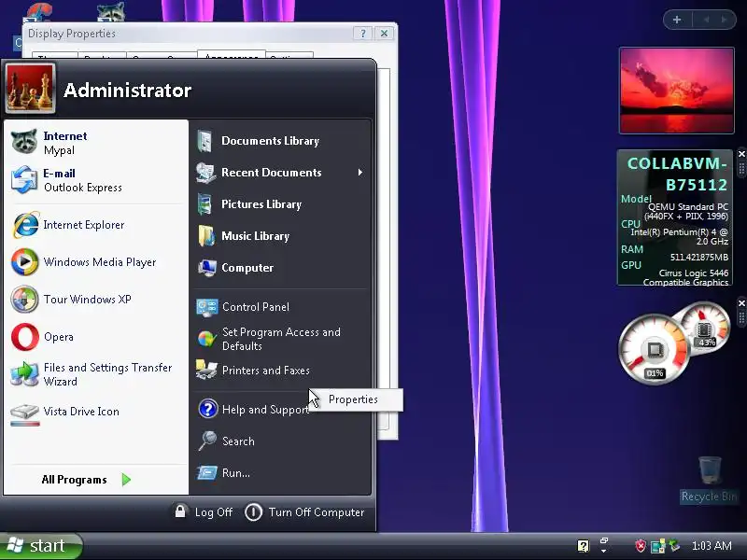Click Log Off button
Image resolution: width=747 pixels, height=560 pixels.
pos(204,511)
